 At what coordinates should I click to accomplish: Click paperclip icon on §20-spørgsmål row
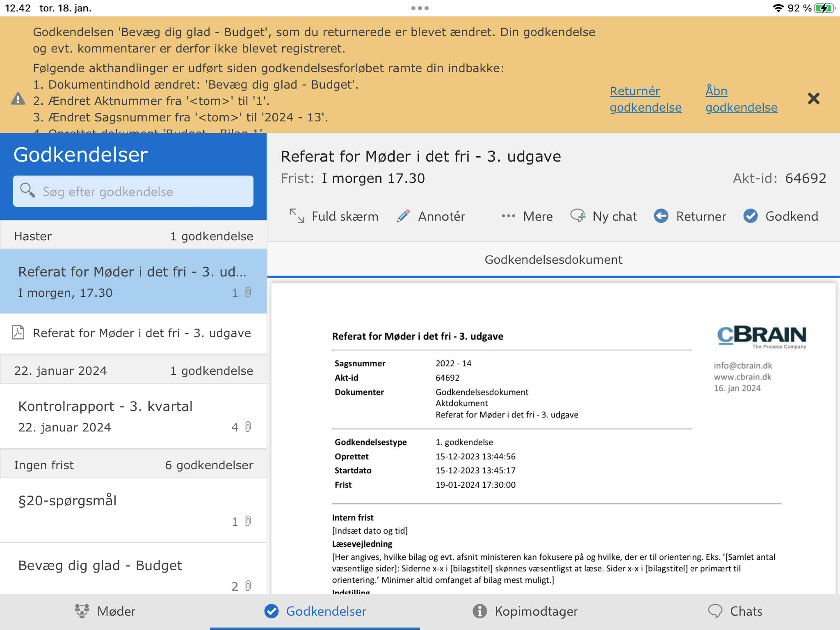click(x=248, y=521)
